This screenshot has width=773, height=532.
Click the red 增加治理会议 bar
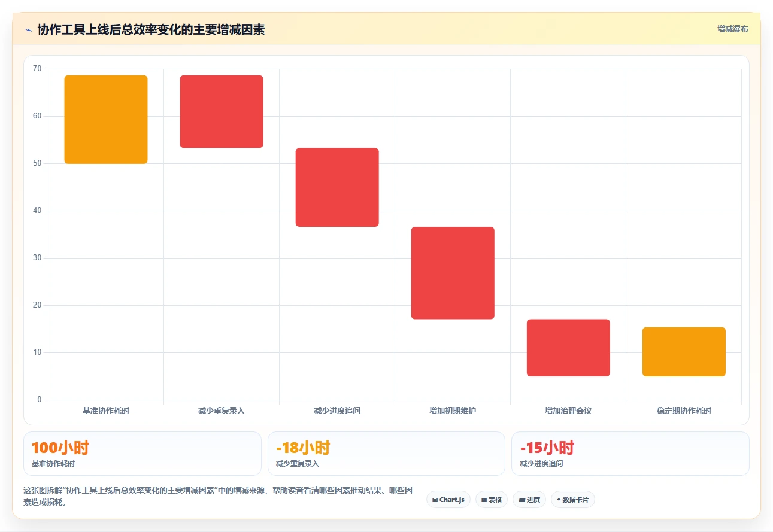(568, 348)
